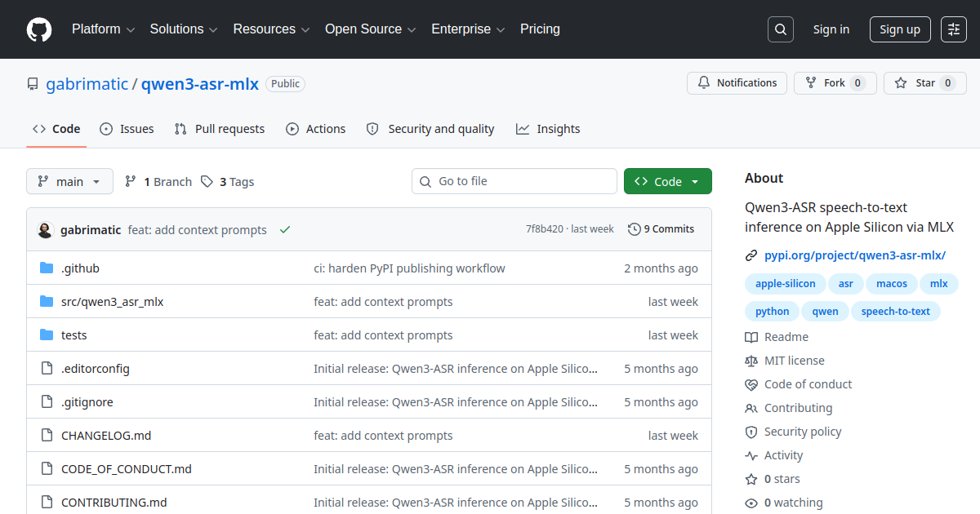Click the Sign up button

point(900,29)
